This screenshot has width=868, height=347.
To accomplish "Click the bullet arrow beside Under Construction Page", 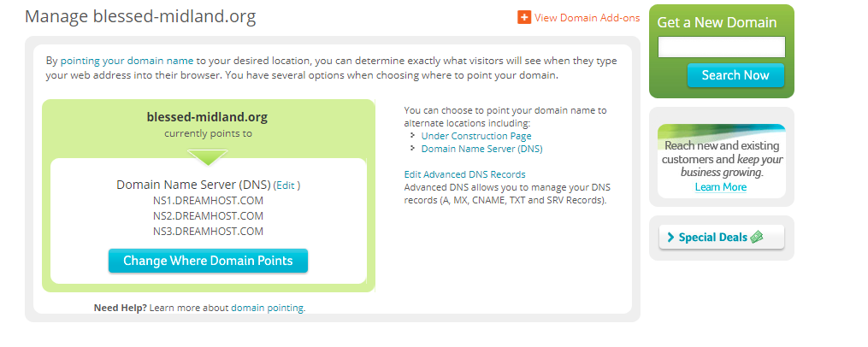I will (x=412, y=136).
